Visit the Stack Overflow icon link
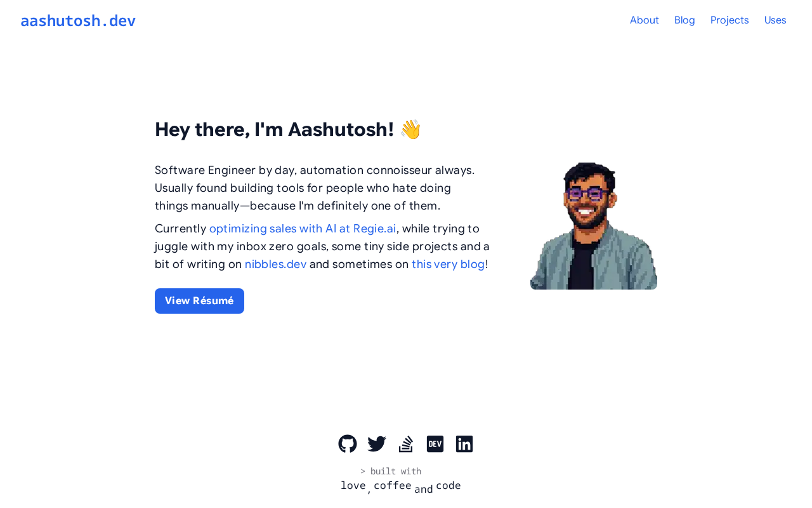The image size is (812, 508). tap(406, 444)
